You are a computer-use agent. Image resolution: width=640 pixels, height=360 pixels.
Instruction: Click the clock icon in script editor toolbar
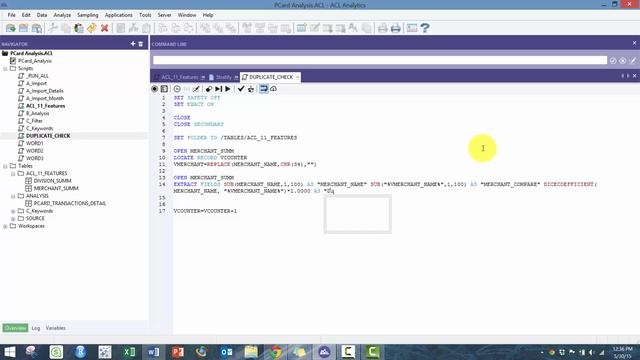coord(177,89)
